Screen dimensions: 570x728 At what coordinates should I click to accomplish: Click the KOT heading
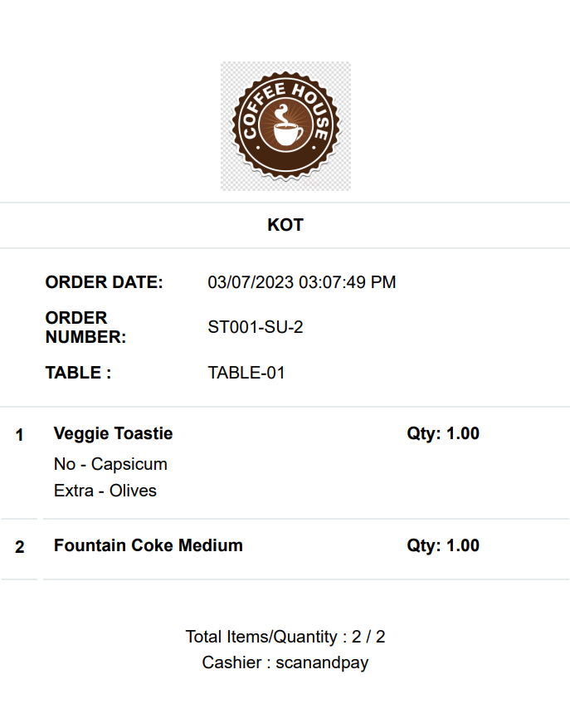285,225
